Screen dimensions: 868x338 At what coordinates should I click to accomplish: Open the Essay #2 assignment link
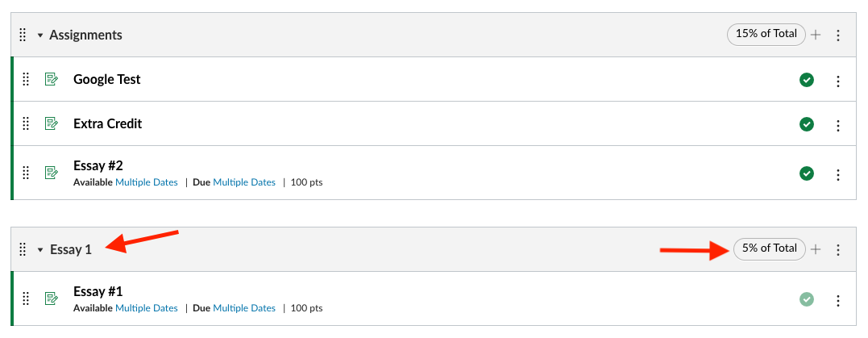(98, 165)
